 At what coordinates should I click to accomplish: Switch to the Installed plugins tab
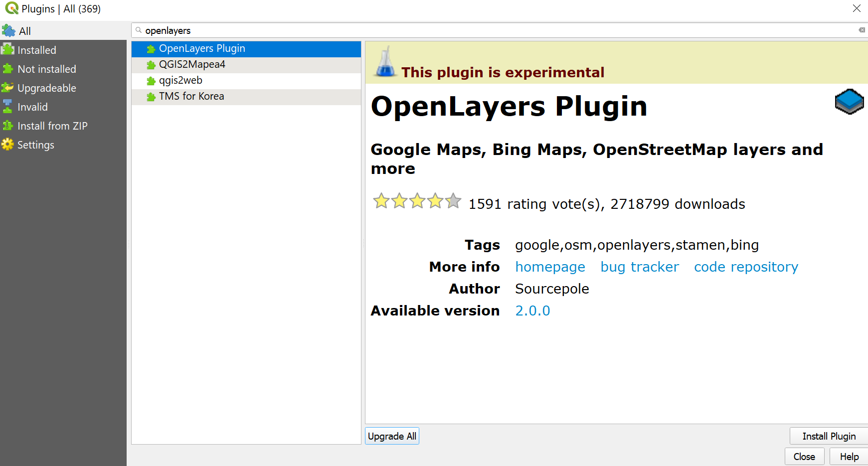(x=63, y=50)
